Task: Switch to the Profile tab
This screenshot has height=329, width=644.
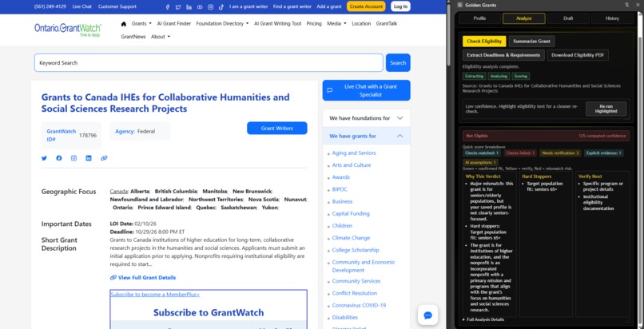Action: coord(479,18)
